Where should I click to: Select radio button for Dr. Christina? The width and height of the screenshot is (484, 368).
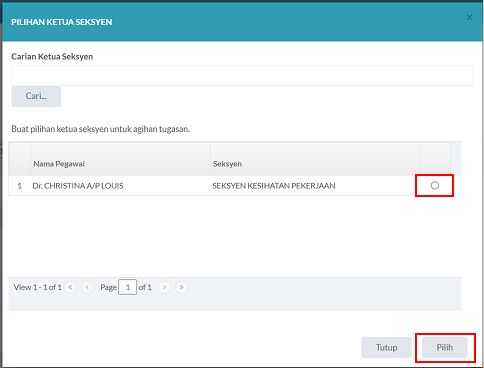coord(435,185)
